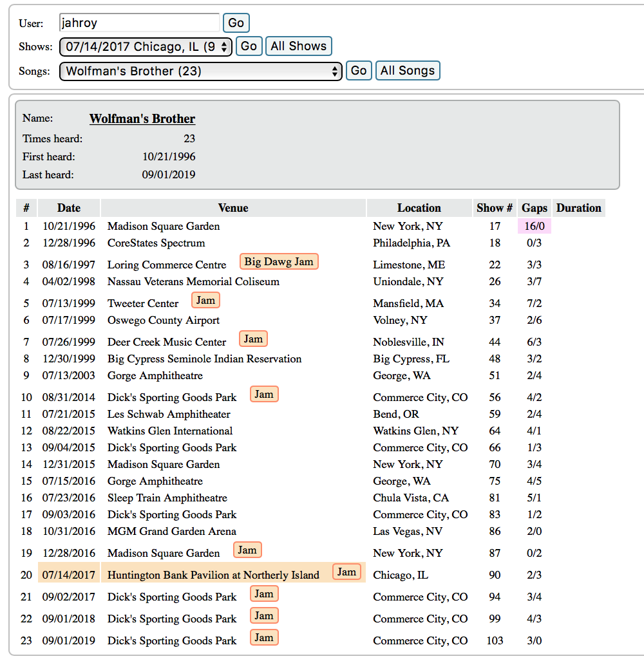The image size is (644, 672).
Task: Click the Go button next to User field
Action: (x=236, y=23)
